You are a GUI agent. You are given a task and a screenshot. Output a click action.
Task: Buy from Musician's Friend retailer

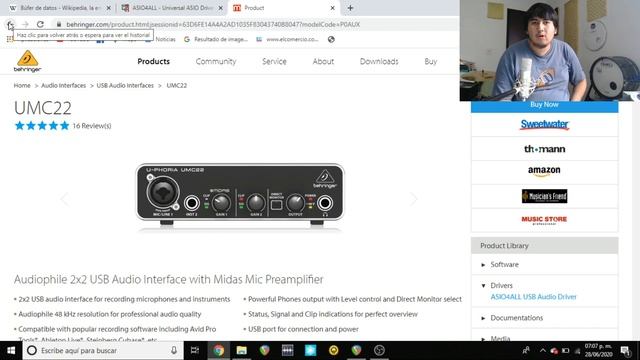544,196
